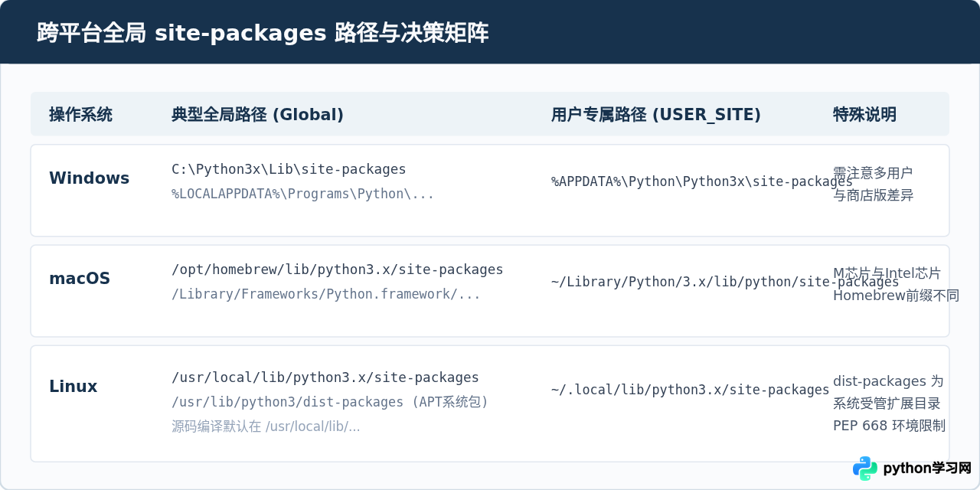Click the 'python学习网' brand text

927,469
